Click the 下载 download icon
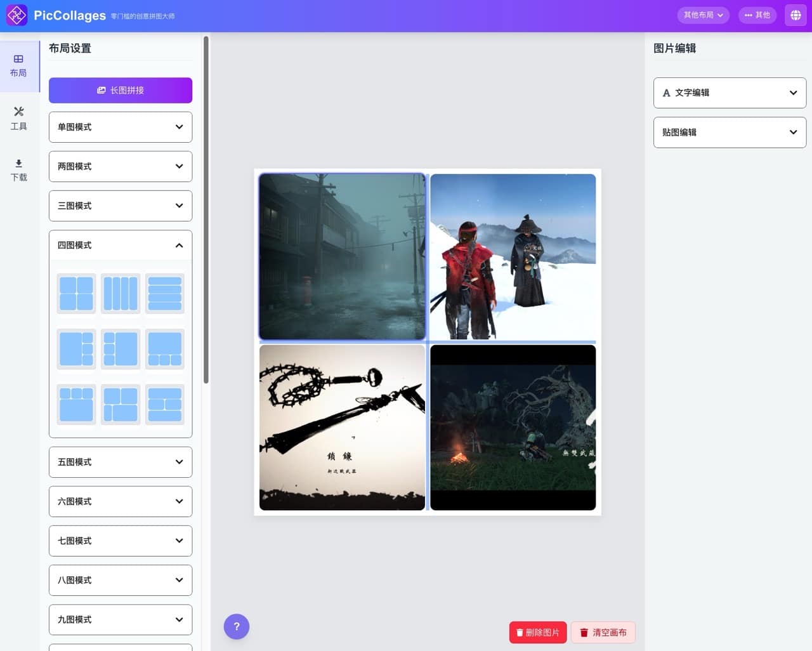The width and height of the screenshot is (812, 651). [18, 170]
